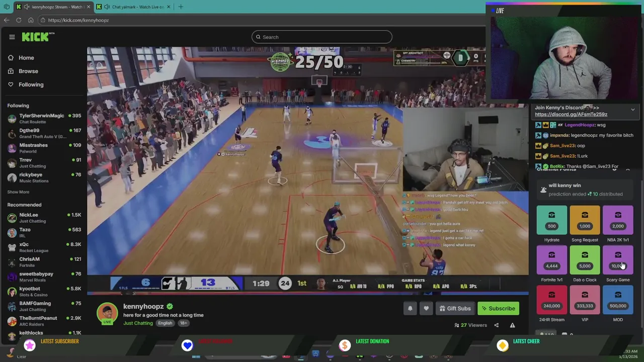
Task: Click the green Subscribe button
Action: tap(497, 309)
